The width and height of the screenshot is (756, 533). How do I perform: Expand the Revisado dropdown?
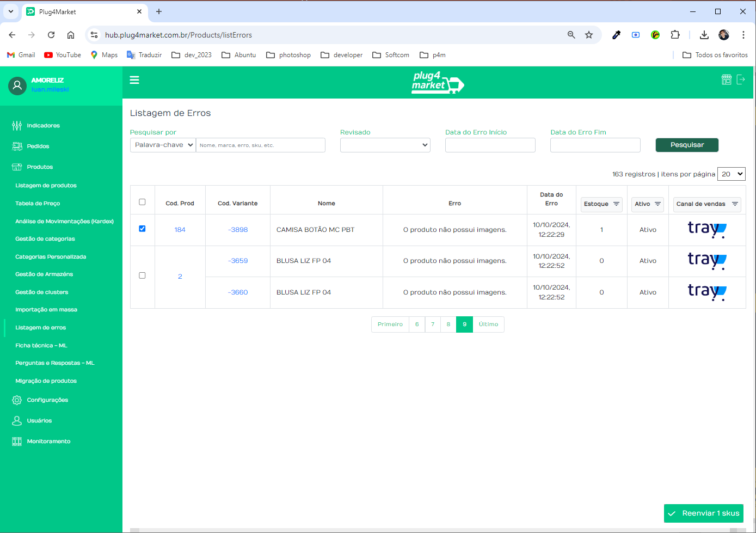point(385,145)
